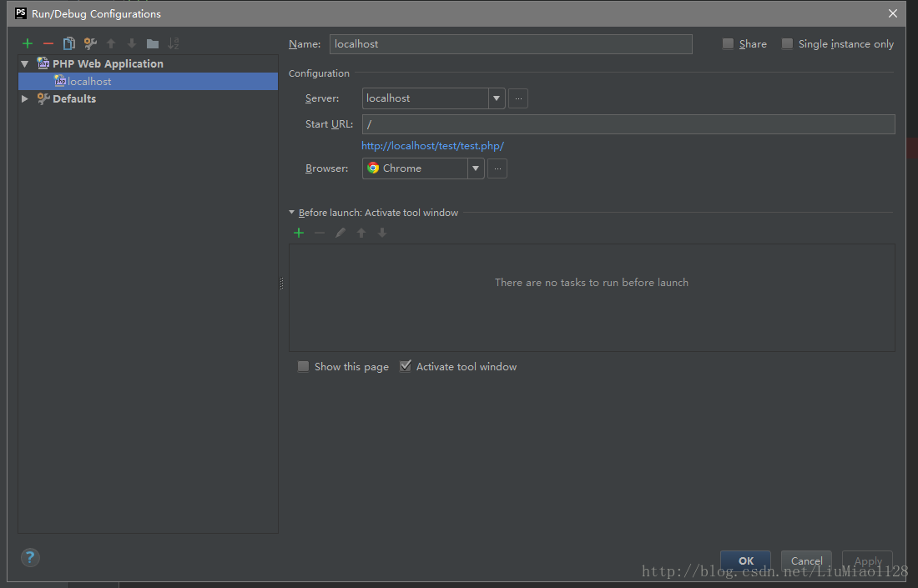Remove configuration using red minus icon

[48, 43]
